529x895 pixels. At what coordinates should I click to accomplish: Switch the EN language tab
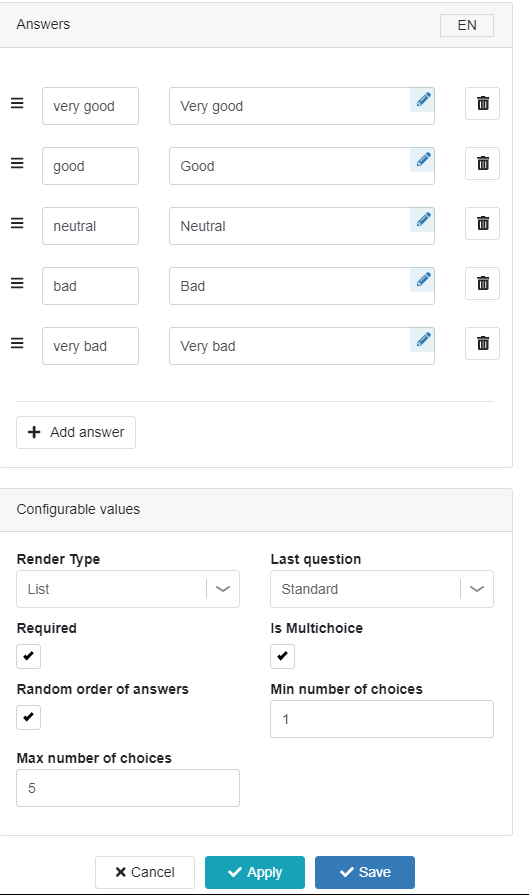(x=467, y=25)
